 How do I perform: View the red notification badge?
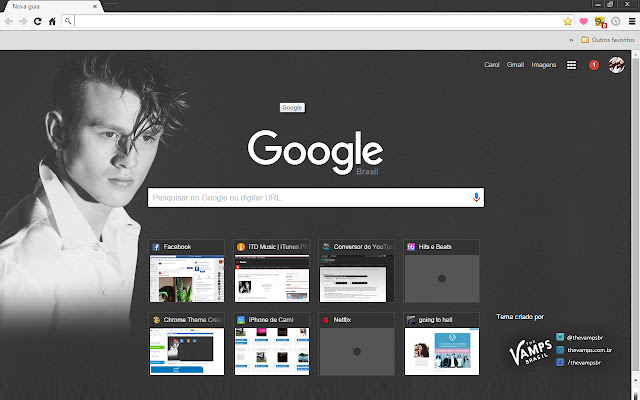tap(594, 65)
